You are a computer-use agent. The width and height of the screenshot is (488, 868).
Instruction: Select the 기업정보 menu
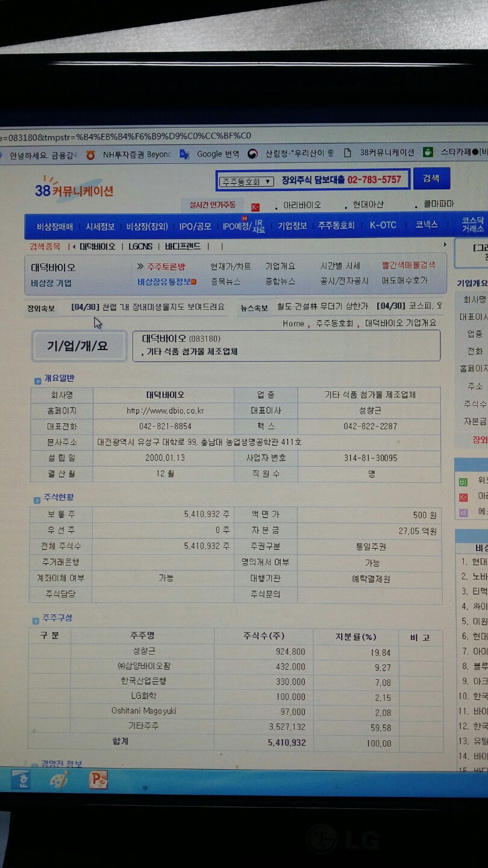pyautogui.click(x=292, y=225)
